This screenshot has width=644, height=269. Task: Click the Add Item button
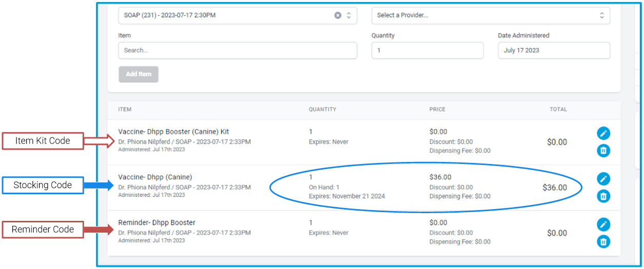(139, 74)
